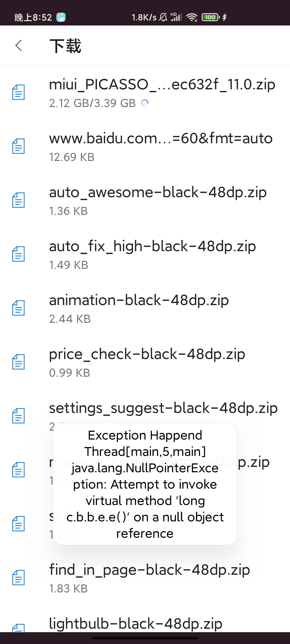Image resolution: width=290 pixels, height=644 pixels.
Task: Tap the auto_fix_high-black-48dp.zip document icon
Action: pos(18,254)
